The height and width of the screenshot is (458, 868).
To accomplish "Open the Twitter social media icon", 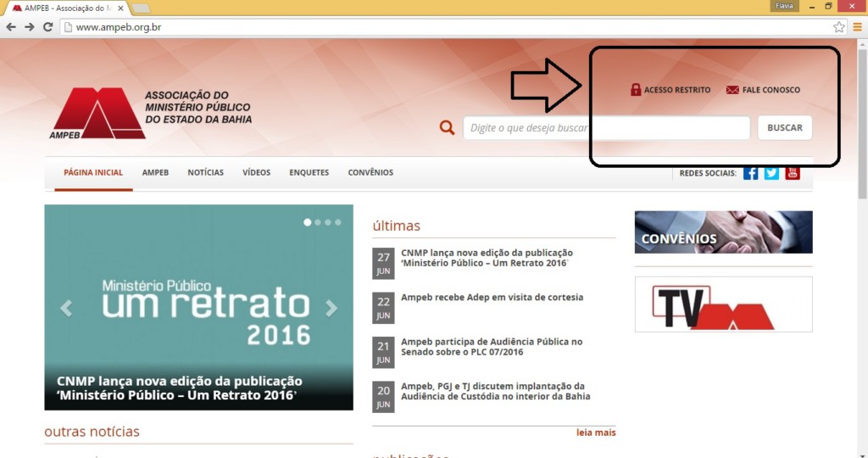I will 771,173.
